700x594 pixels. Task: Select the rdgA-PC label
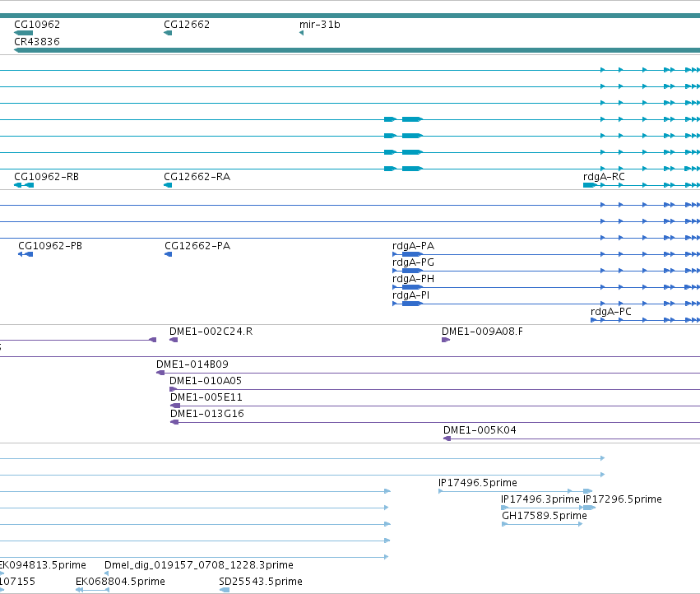point(610,312)
